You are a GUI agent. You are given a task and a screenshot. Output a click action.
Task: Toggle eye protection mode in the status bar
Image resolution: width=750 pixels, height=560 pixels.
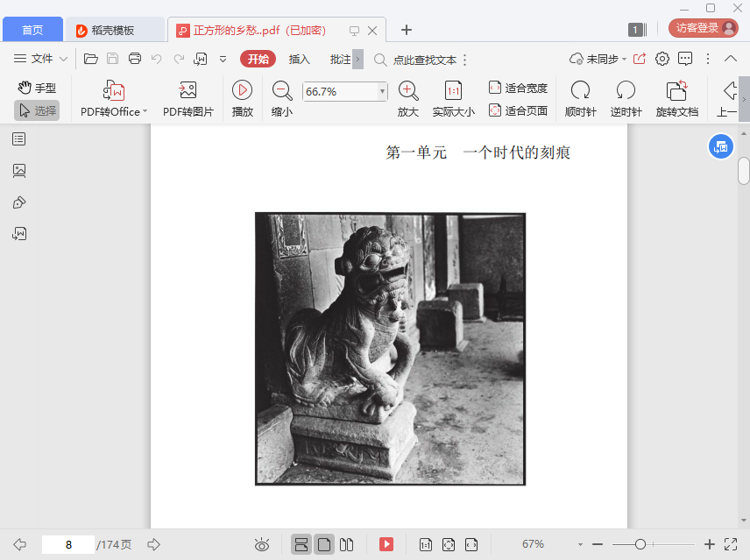coord(261,544)
